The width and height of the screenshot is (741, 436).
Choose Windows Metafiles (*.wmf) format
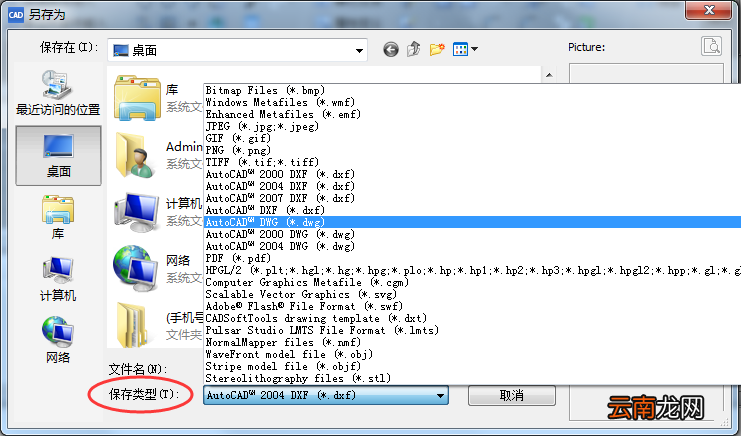coord(472,102)
